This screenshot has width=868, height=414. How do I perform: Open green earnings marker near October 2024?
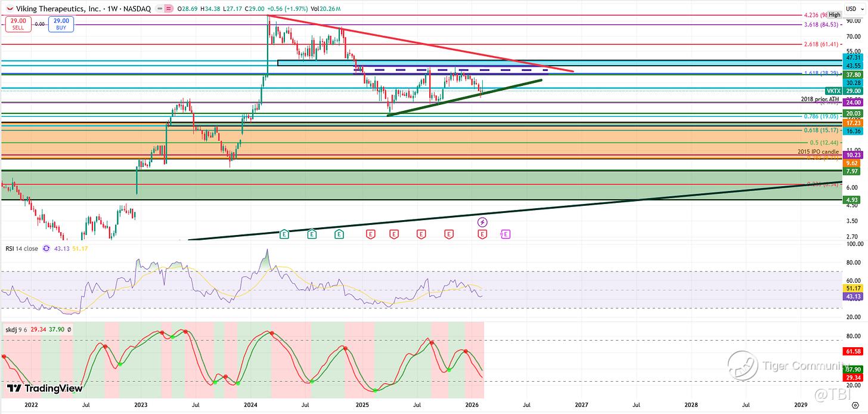pos(339,234)
